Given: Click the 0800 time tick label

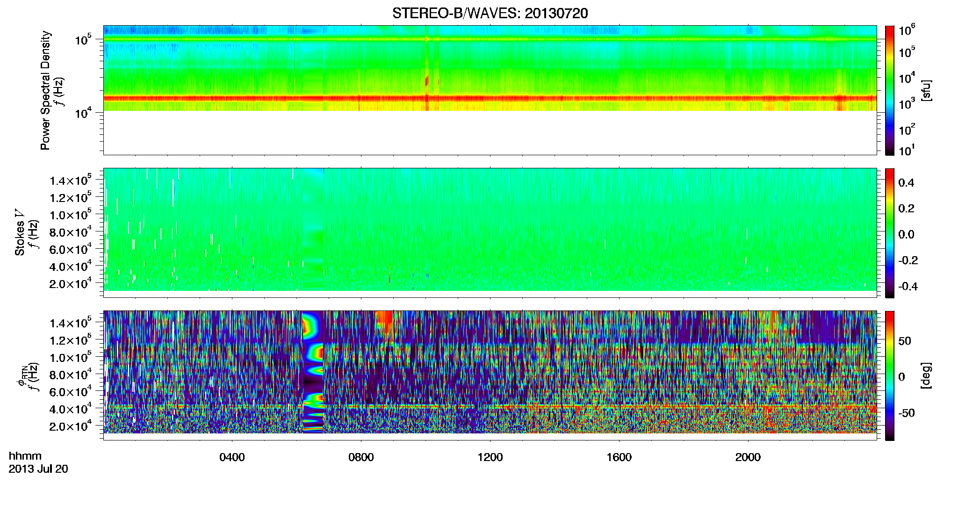Looking at the screenshot, I should [x=361, y=457].
